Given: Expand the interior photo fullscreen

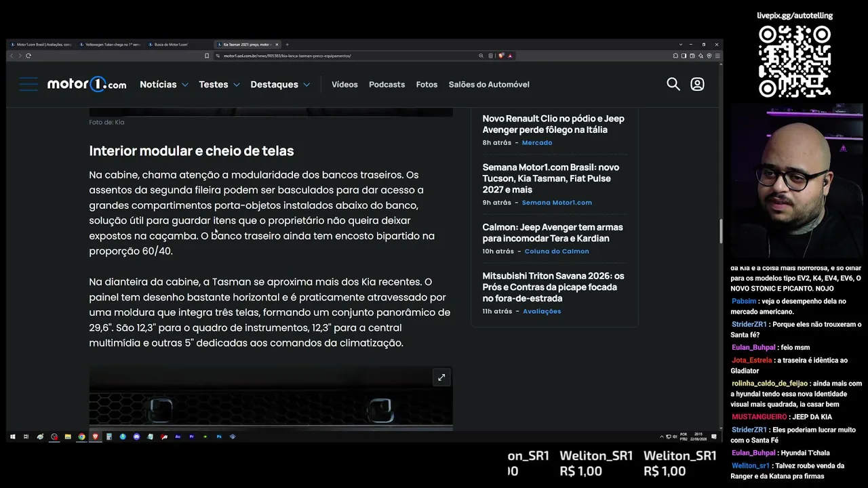Looking at the screenshot, I should 441,378.
